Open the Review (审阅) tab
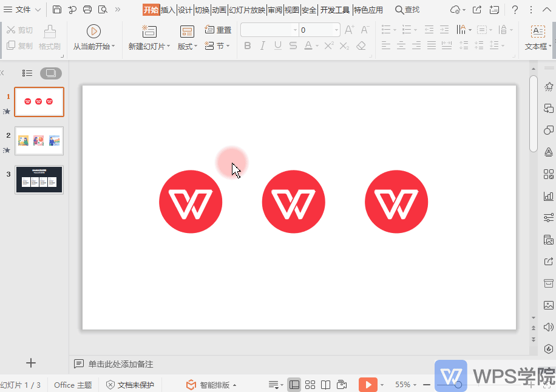556x392 pixels. coord(275,10)
